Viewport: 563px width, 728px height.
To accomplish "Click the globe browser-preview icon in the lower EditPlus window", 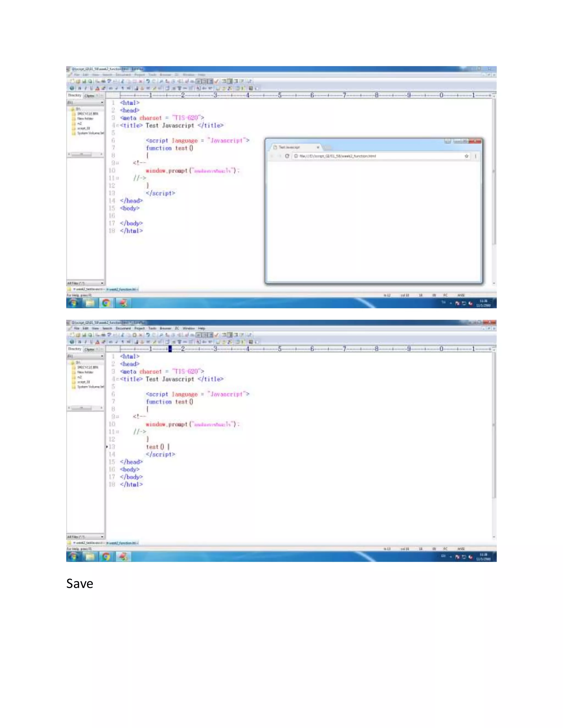I will 72,342.
